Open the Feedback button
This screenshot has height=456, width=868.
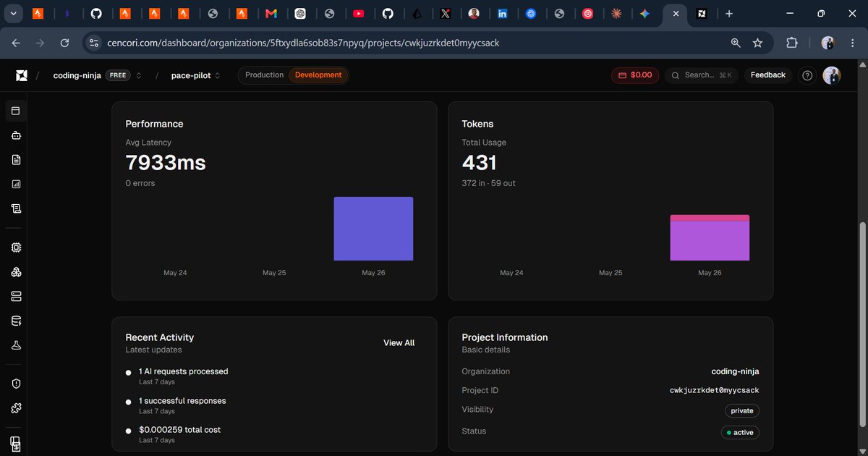click(768, 75)
